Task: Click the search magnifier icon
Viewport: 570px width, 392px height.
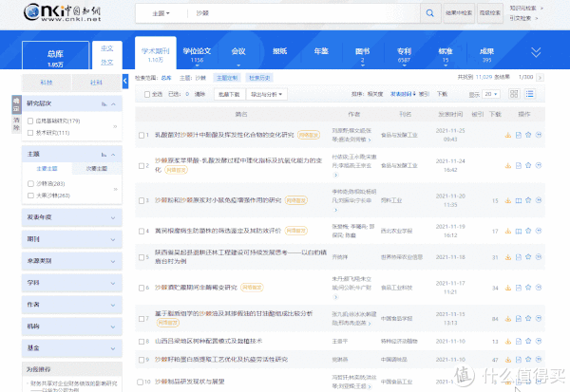Action: pyautogui.click(x=430, y=13)
